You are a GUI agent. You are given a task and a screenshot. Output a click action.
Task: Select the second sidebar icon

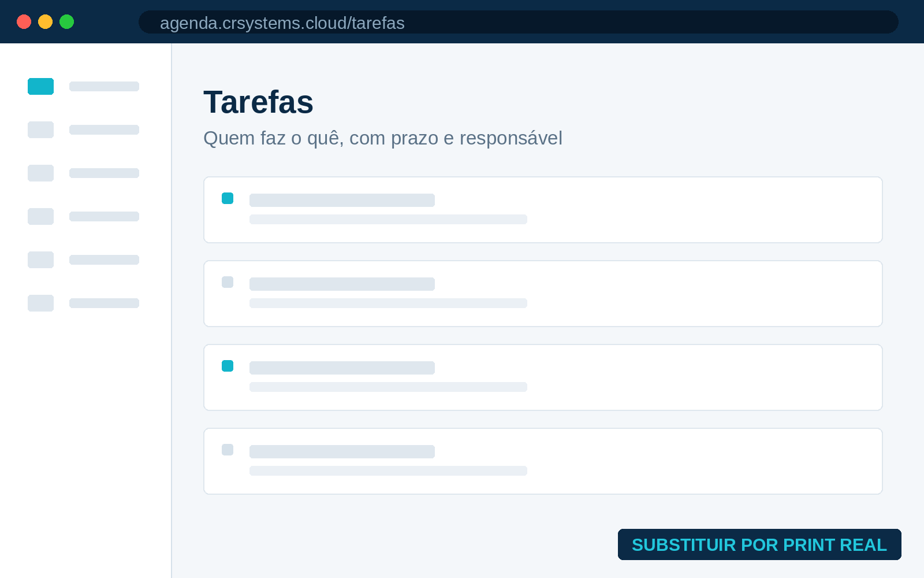coord(40,129)
